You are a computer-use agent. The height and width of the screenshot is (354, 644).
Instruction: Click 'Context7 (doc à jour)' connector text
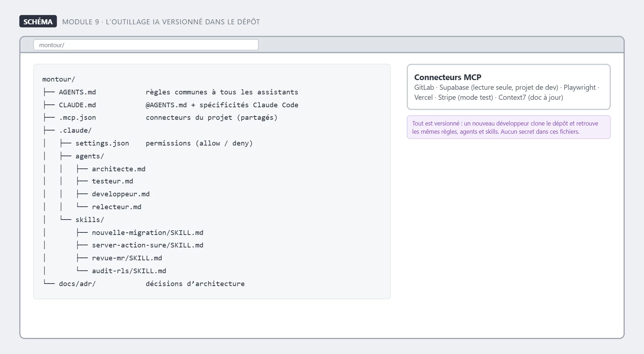[x=531, y=98]
